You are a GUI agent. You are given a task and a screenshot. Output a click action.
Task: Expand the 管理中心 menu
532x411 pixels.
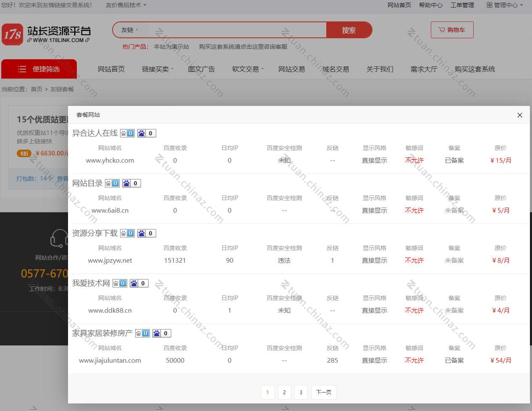pyautogui.click(x=505, y=5)
